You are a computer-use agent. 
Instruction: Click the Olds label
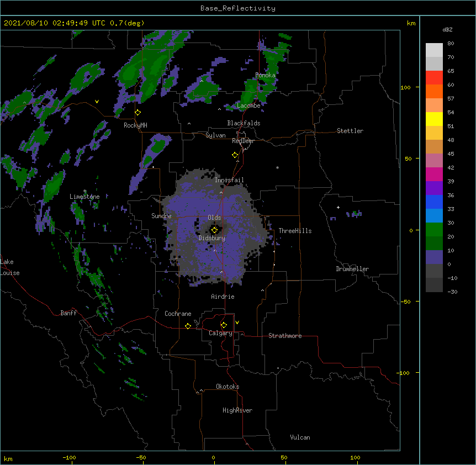click(x=214, y=218)
